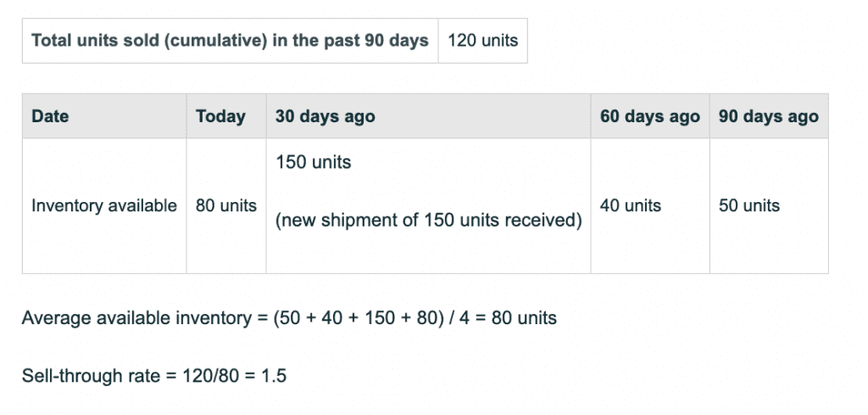Click the "40 units" inventory cell
The width and height of the screenshot is (868, 415).
click(630, 205)
